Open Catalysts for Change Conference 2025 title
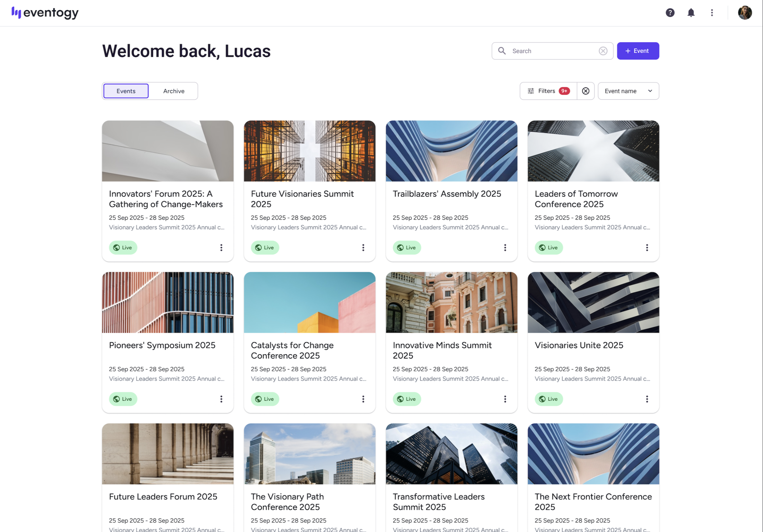The image size is (763, 532). [x=292, y=350]
